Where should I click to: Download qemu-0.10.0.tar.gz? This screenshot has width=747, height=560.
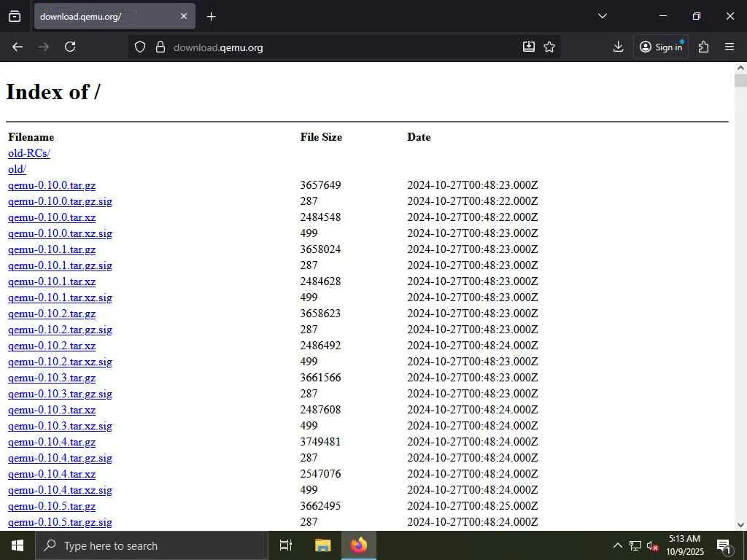point(52,185)
